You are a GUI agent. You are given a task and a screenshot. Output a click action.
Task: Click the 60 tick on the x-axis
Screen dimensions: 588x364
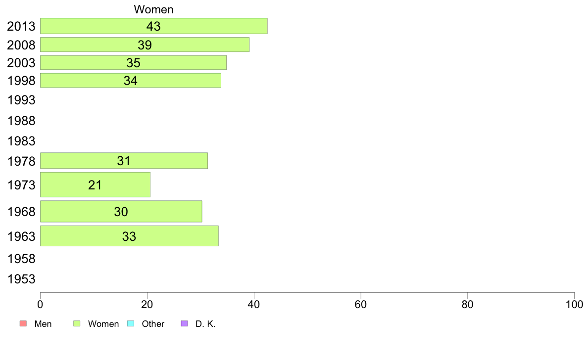[x=360, y=304]
